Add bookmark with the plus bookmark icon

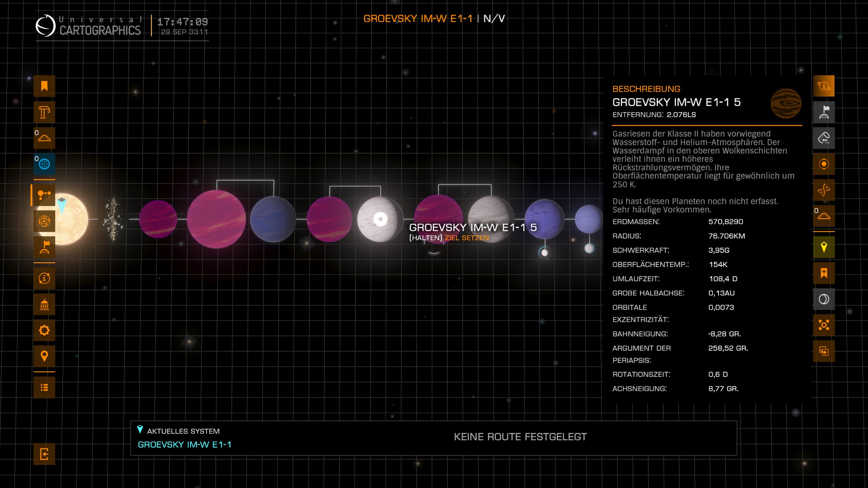tap(824, 273)
